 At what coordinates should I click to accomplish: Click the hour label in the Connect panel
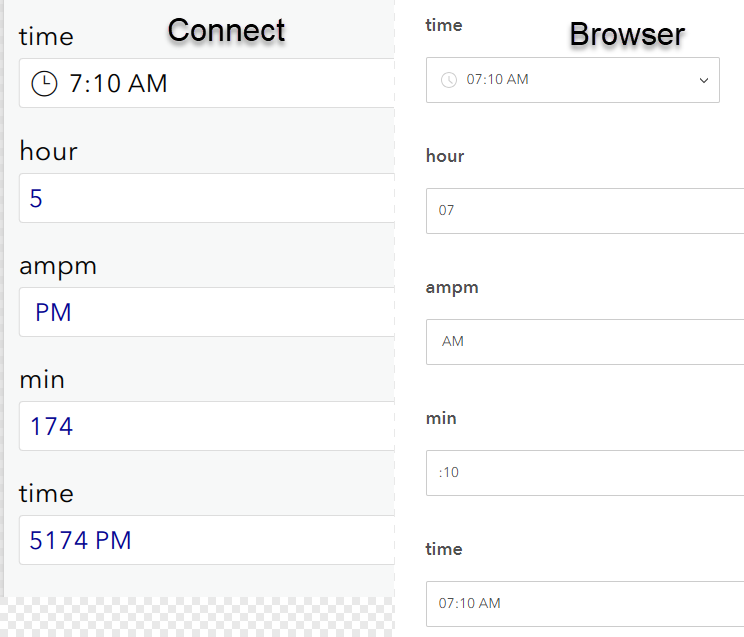coord(48,151)
